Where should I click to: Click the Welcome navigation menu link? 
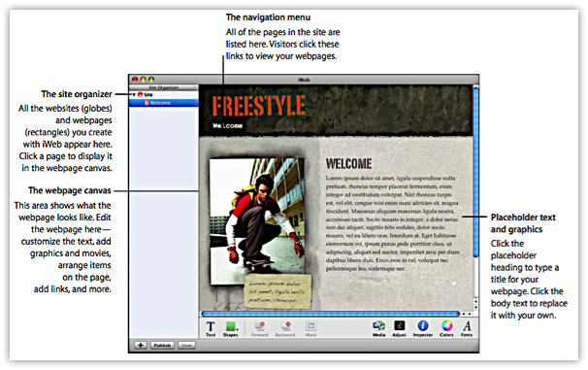click(228, 125)
